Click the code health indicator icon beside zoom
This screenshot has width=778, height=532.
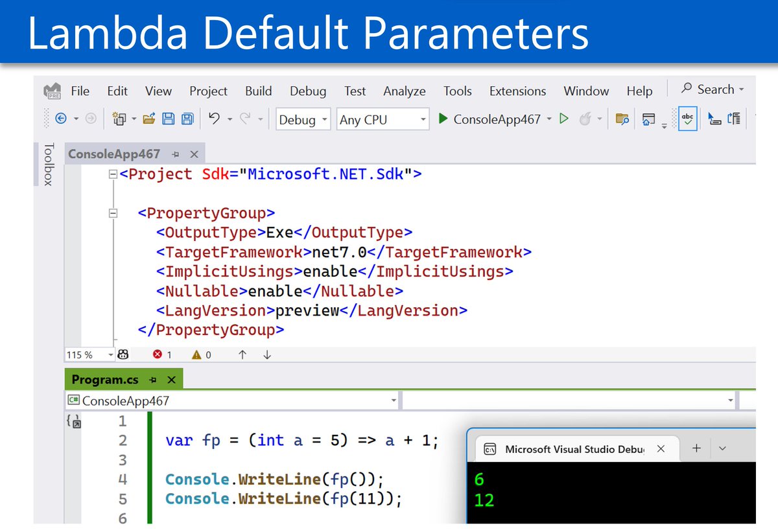click(123, 354)
